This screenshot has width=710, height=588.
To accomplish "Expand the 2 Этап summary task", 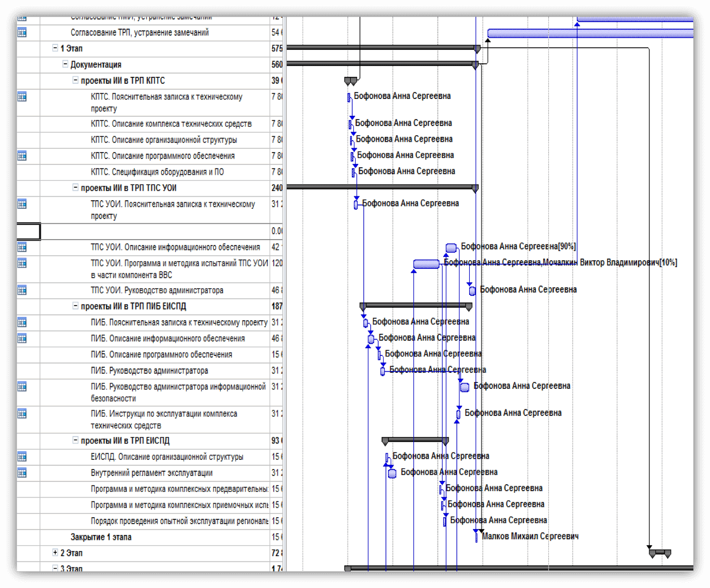I will tap(55, 553).
